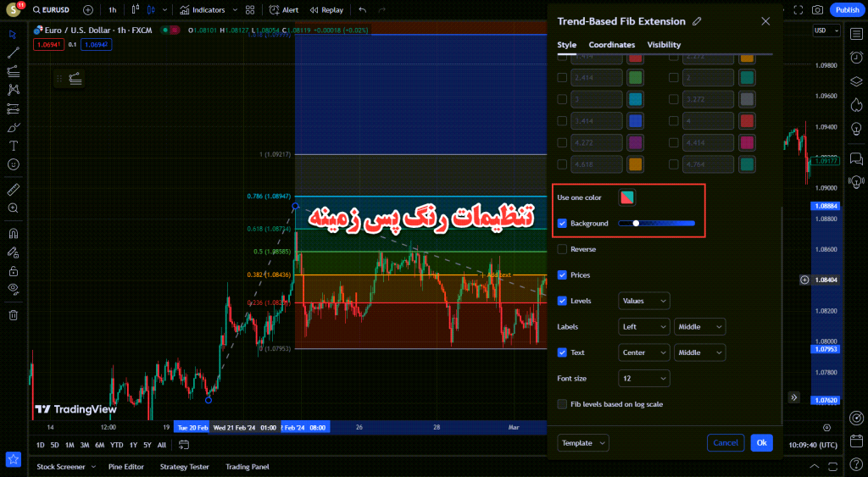The height and width of the screenshot is (477, 868).
Task: Take a chart snapshot with camera icon
Action: pos(817,10)
